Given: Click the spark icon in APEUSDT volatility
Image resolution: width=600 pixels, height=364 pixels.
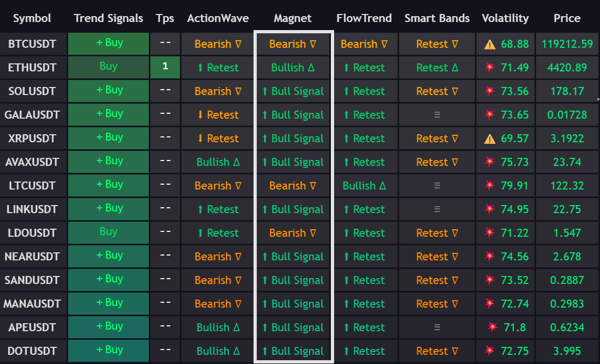Looking at the screenshot, I should tap(493, 327).
